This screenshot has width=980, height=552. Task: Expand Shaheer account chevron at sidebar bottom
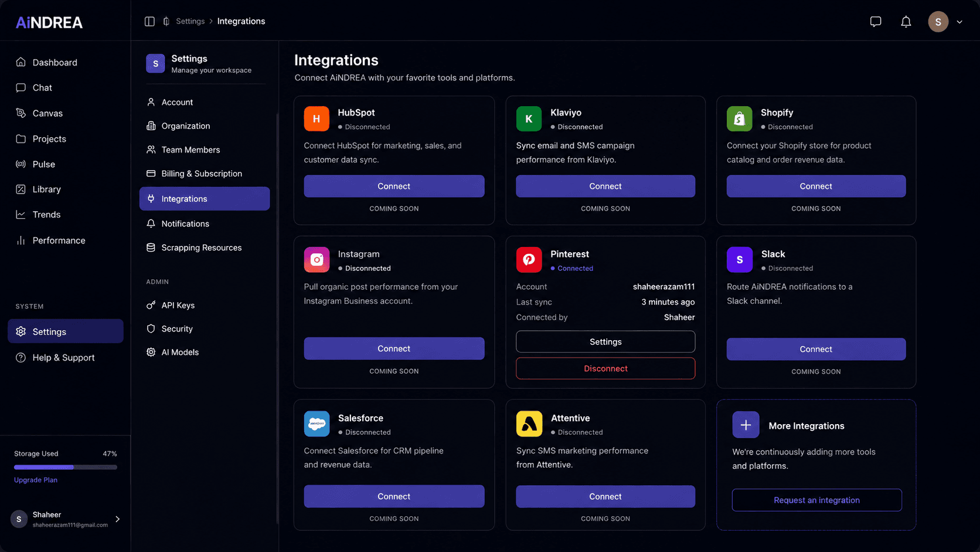[x=118, y=519]
